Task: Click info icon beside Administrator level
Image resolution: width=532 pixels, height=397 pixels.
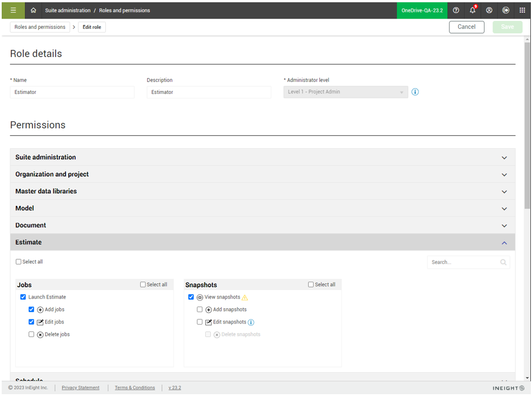Action: 415,92
